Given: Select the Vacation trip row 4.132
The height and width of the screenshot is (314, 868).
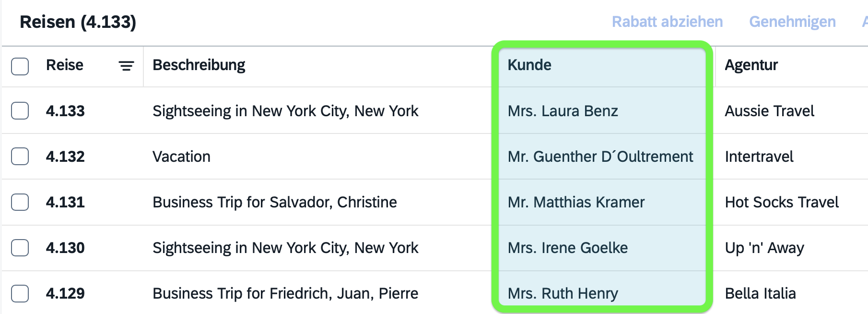Looking at the screenshot, I should 181,156.
